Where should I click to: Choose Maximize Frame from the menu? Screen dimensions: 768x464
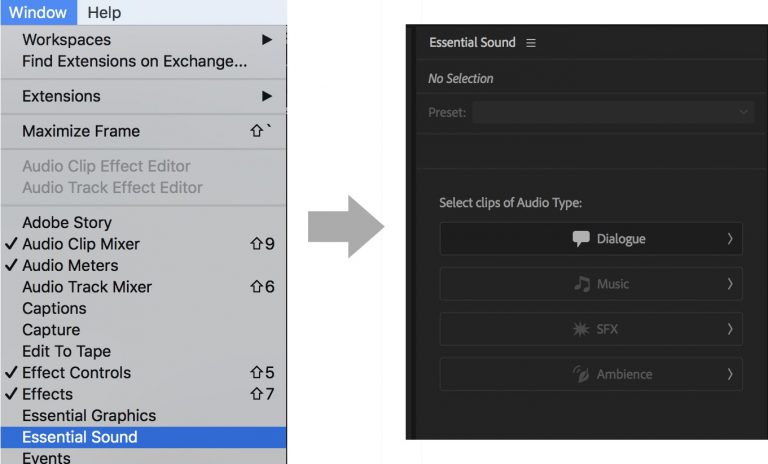pos(81,131)
